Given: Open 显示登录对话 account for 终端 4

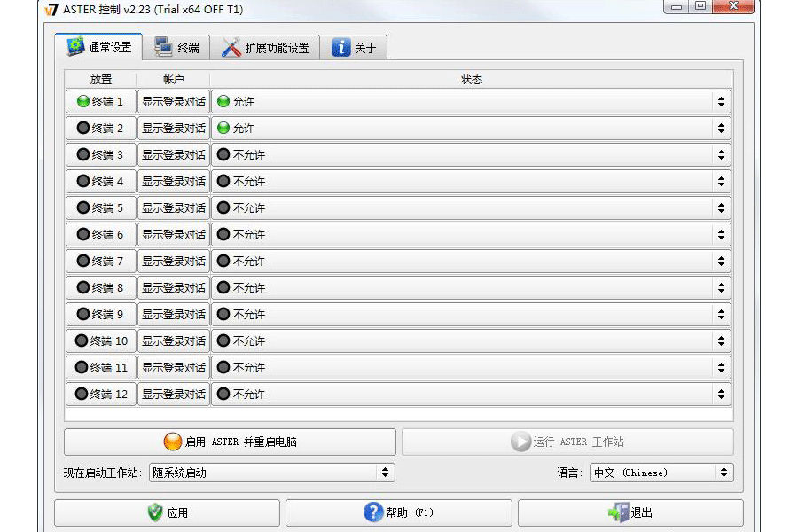Looking at the screenshot, I should point(174,181).
